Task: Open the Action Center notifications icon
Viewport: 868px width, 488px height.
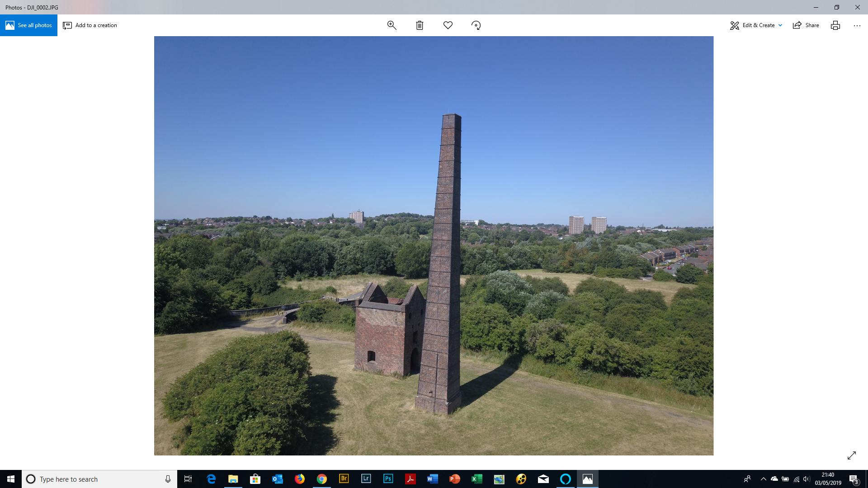Action: (x=854, y=479)
